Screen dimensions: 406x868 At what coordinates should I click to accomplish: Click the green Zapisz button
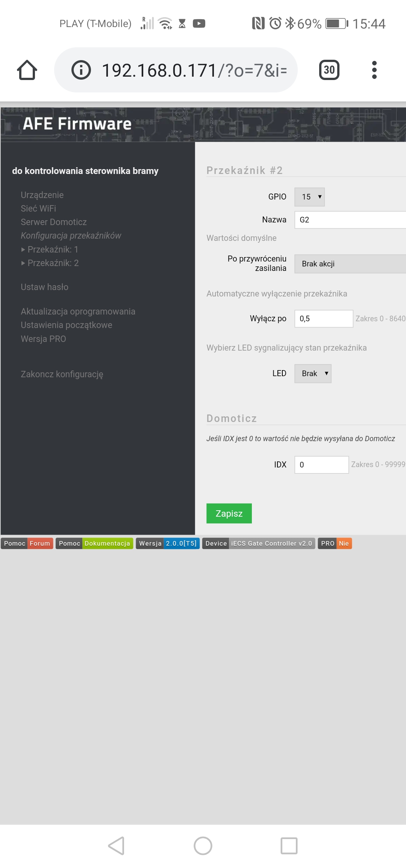coord(229,513)
